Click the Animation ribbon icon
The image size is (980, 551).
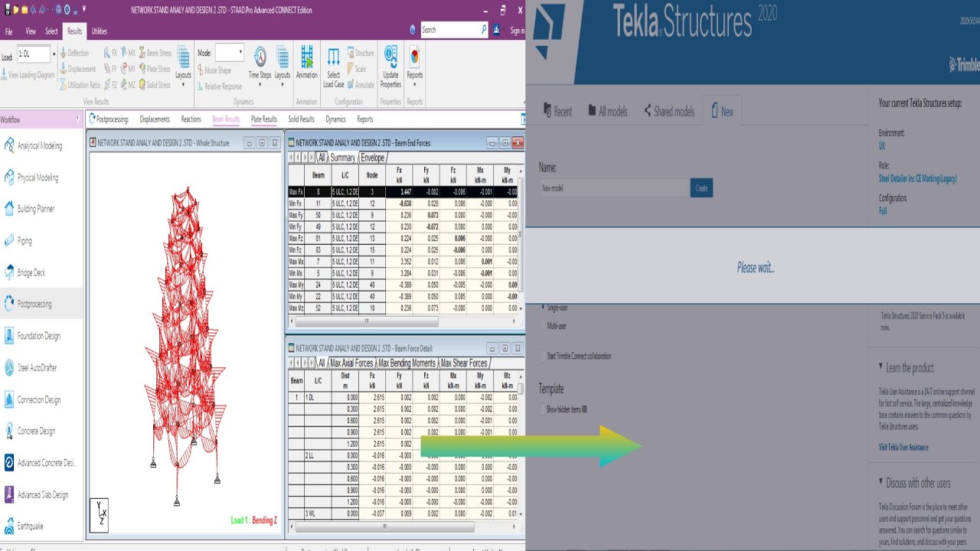click(306, 64)
